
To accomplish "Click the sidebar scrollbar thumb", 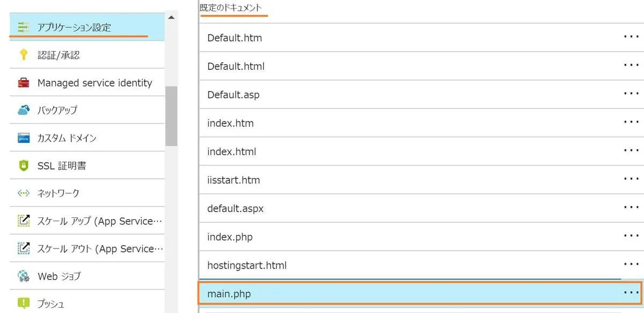I will 171,115.
